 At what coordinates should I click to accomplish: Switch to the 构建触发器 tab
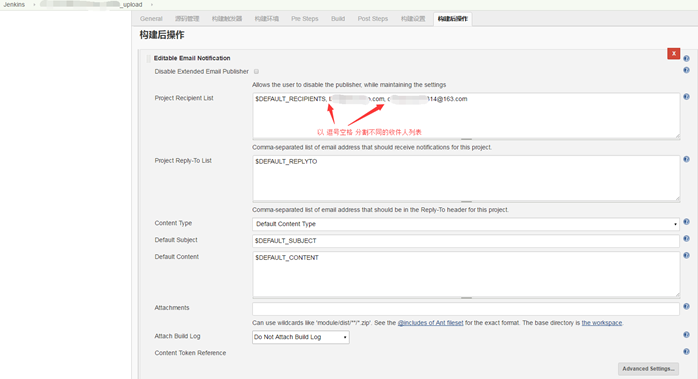227,19
